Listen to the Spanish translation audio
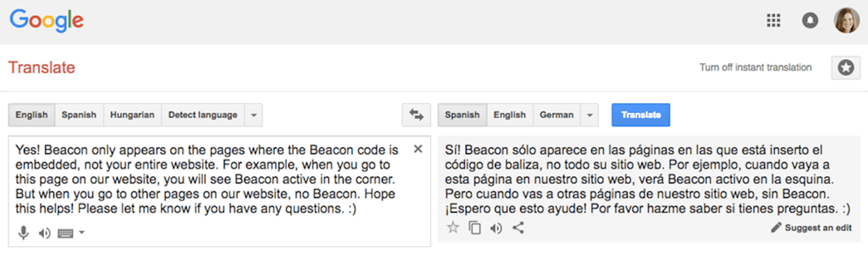The height and width of the screenshot is (256, 868). tap(496, 228)
